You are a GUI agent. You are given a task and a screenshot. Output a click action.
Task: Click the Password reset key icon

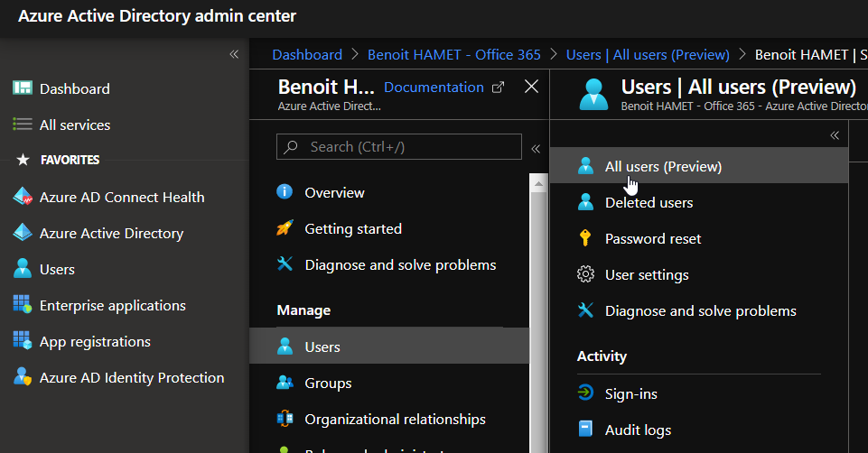pos(586,238)
